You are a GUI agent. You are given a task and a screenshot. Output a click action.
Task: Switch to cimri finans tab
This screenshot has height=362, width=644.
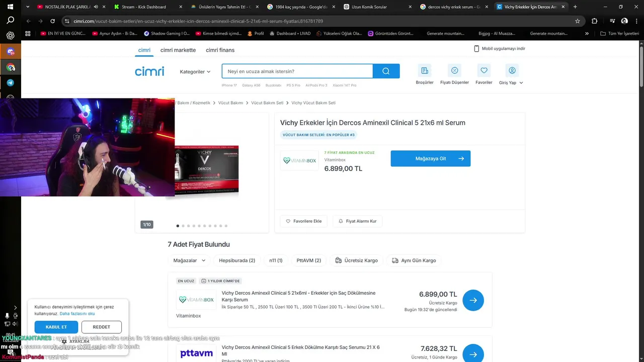(220, 50)
